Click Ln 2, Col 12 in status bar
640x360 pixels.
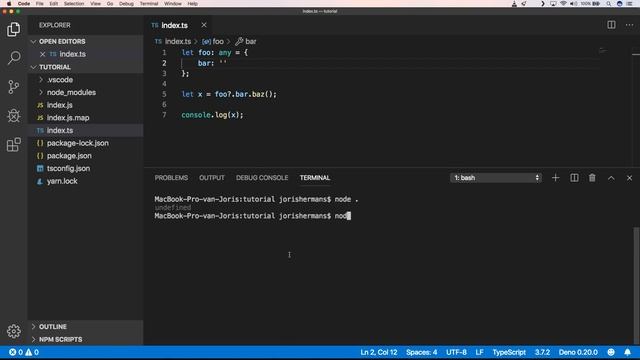coord(379,352)
